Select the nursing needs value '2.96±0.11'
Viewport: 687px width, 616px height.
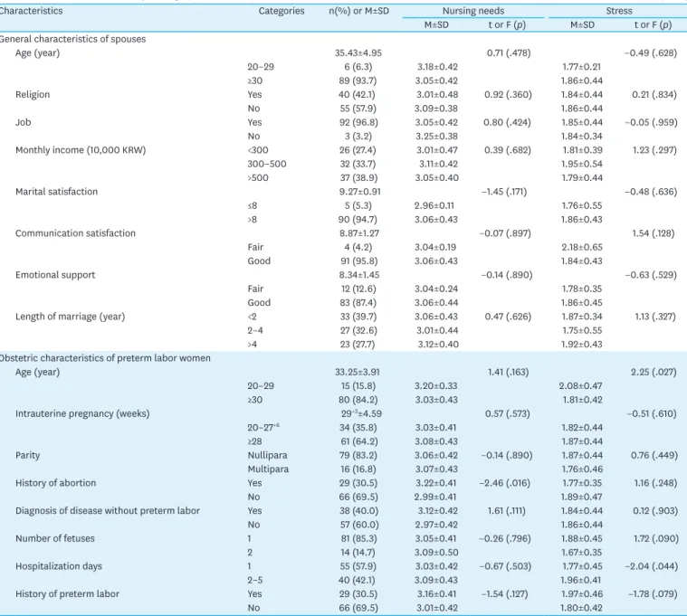(x=434, y=205)
